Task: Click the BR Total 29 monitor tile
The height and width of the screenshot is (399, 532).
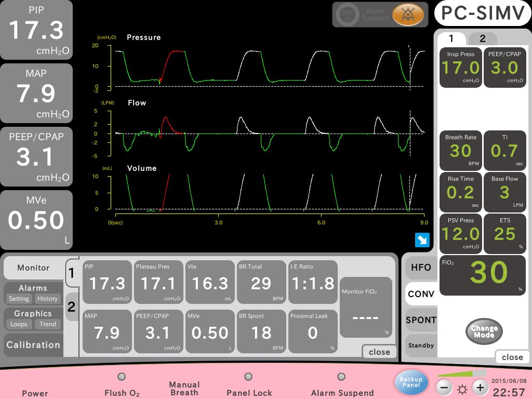Action: tap(261, 282)
